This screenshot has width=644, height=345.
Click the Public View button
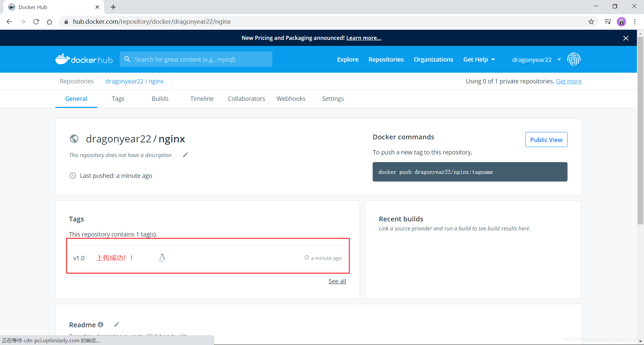click(x=546, y=140)
